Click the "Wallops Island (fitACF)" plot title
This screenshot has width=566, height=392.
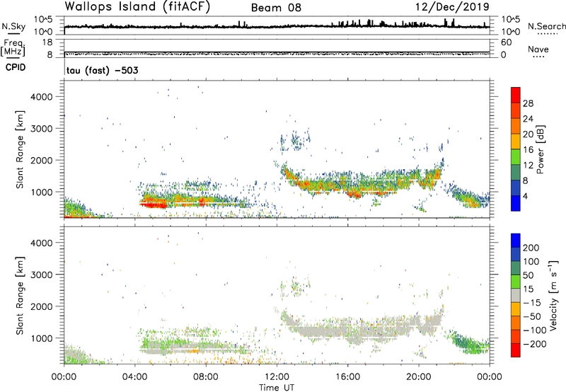(x=137, y=7)
